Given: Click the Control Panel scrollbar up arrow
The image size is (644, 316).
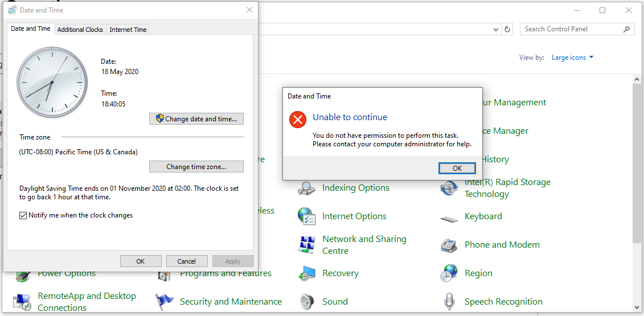Looking at the screenshot, I should click(637, 79).
